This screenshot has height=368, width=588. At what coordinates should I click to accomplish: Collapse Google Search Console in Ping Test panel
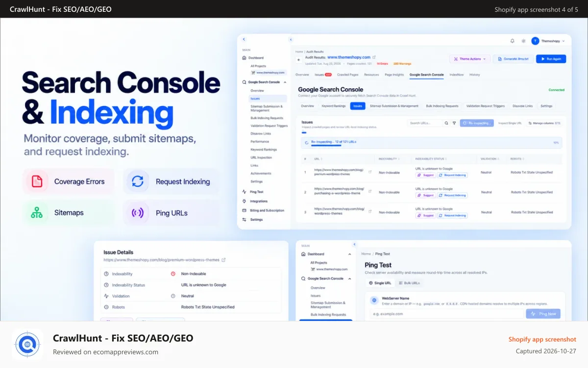point(349,279)
